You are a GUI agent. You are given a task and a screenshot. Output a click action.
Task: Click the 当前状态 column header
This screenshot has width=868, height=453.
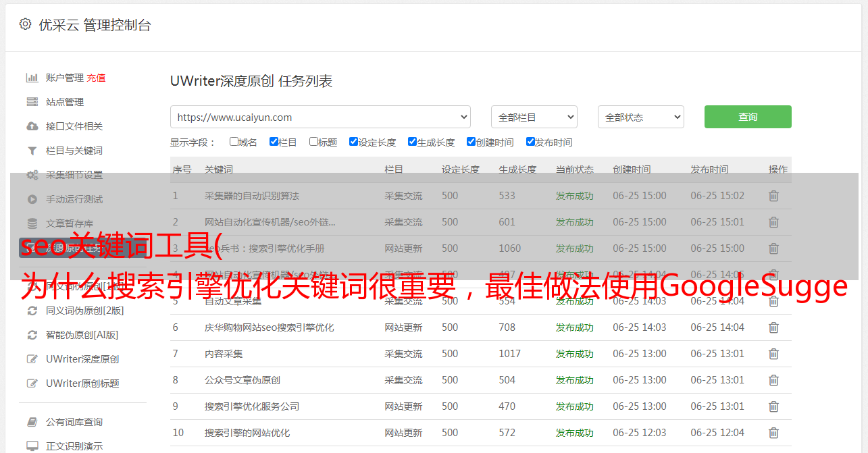(x=575, y=170)
